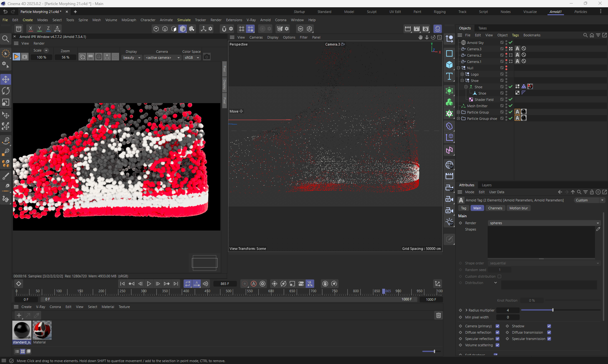Disable the Shadow checkbox

pyautogui.click(x=549, y=326)
